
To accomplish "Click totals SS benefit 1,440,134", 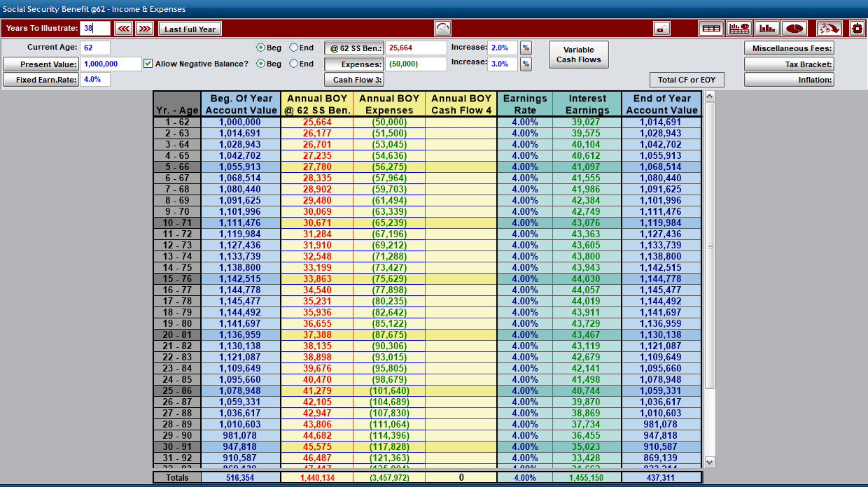I will [x=318, y=477].
